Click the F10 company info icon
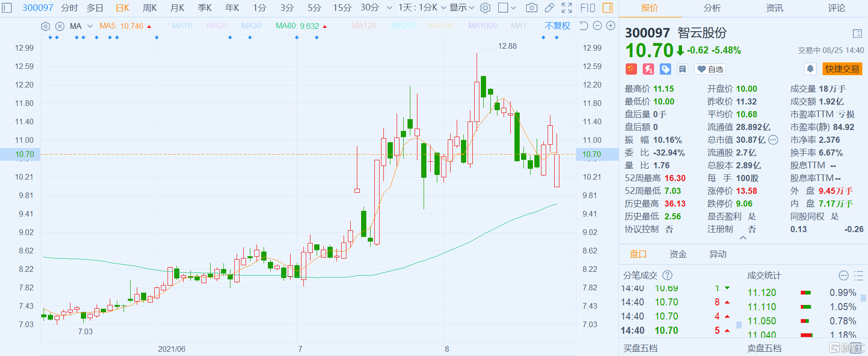 587,8
